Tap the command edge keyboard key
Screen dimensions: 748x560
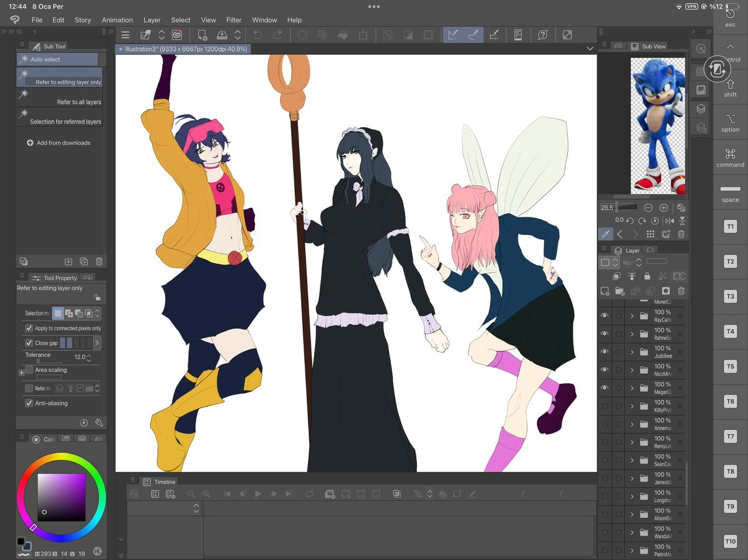(x=730, y=157)
